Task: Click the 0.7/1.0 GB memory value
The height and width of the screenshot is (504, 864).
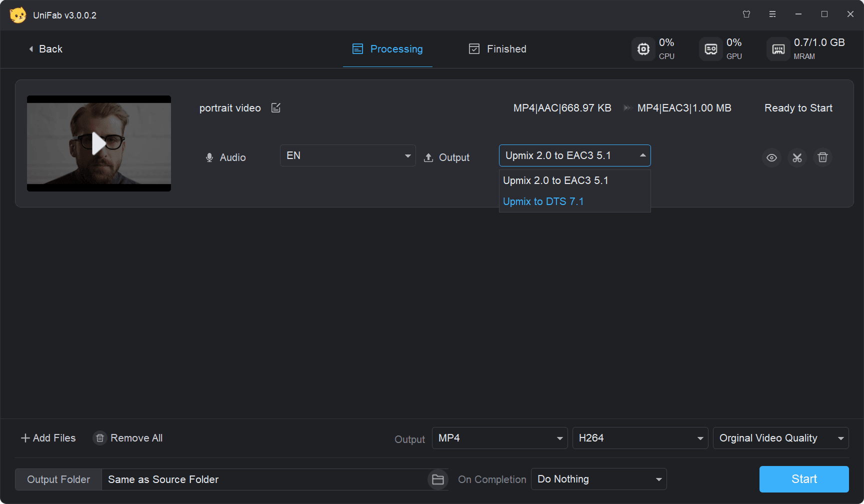Action: point(819,42)
